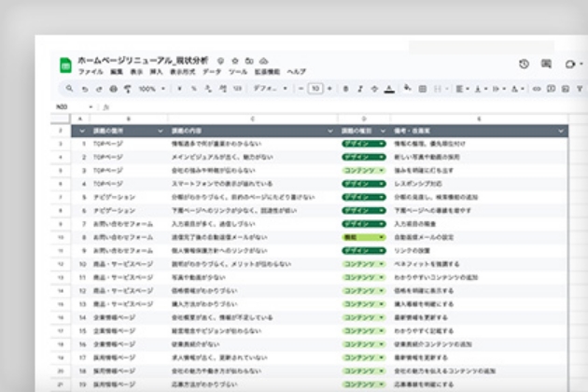Screen dimensions: 588x392
Task: Toggle italic formatting
Action: coord(360,89)
